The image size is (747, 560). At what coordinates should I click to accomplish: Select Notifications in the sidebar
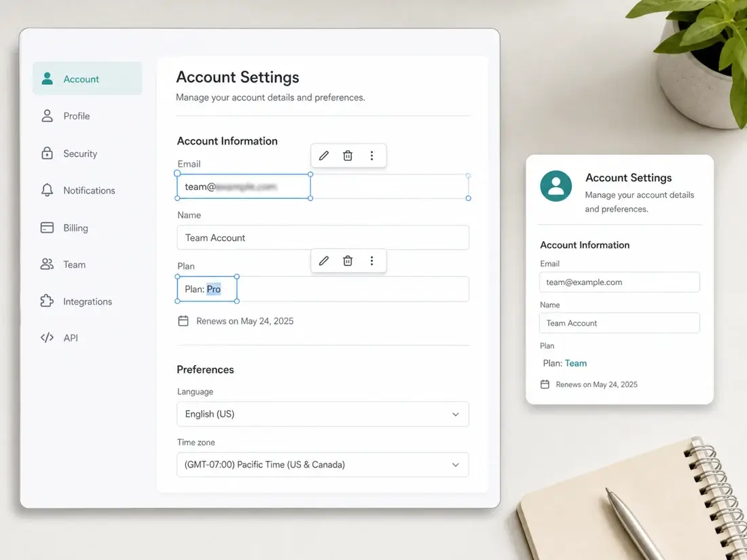point(87,191)
